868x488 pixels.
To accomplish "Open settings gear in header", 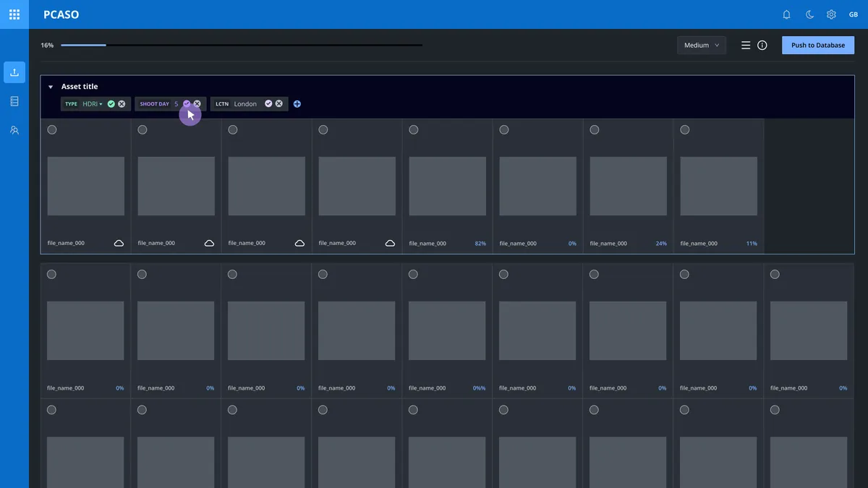I will click(831, 14).
